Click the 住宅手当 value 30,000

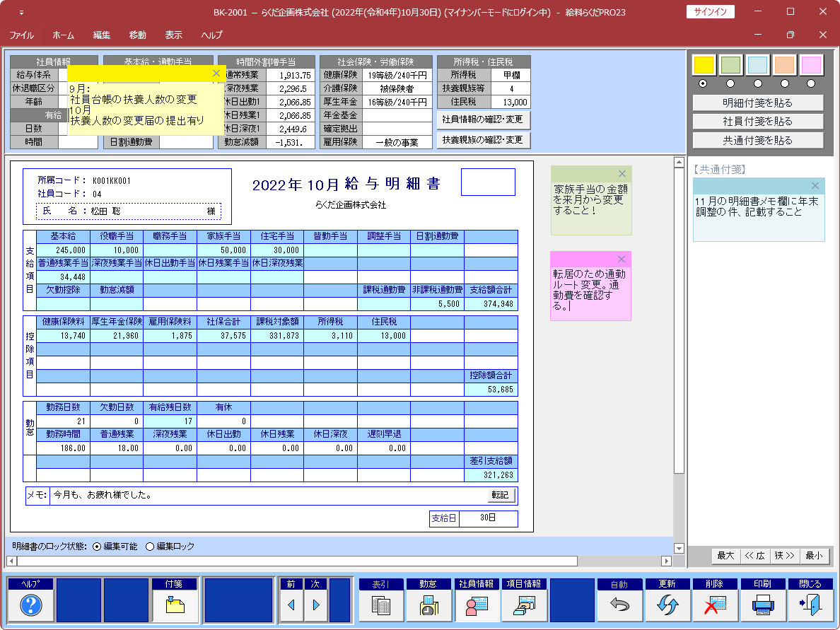tap(277, 250)
